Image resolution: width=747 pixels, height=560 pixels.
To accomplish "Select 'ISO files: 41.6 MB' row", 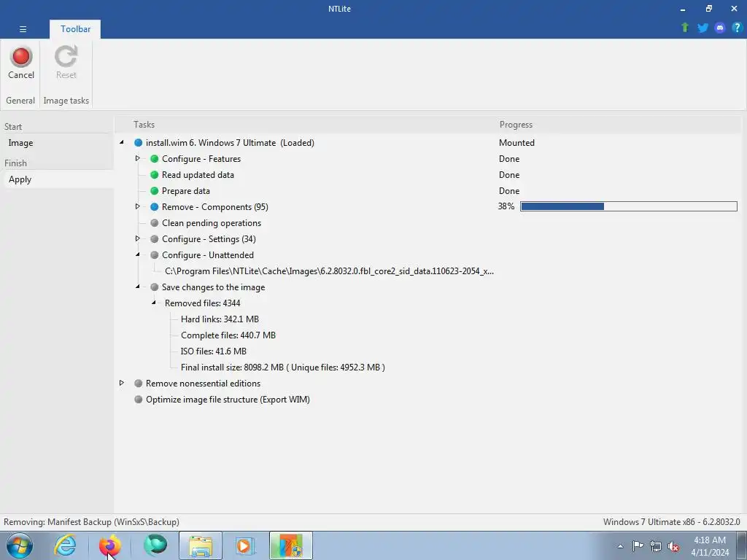I will point(214,351).
